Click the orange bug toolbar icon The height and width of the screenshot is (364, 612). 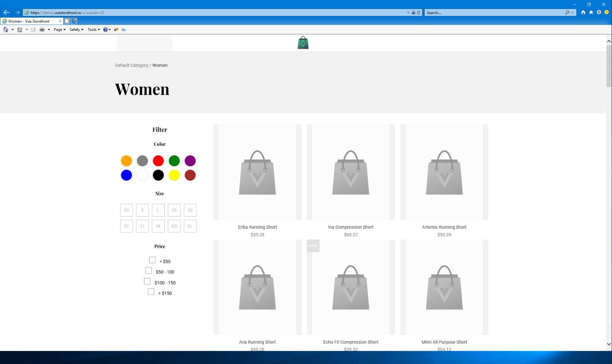[x=116, y=30]
